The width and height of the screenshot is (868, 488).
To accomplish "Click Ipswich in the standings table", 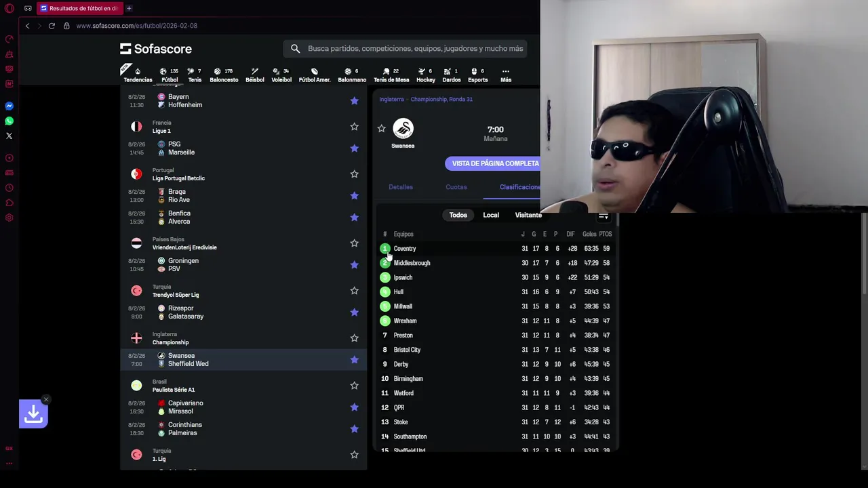I will coord(403,278).
